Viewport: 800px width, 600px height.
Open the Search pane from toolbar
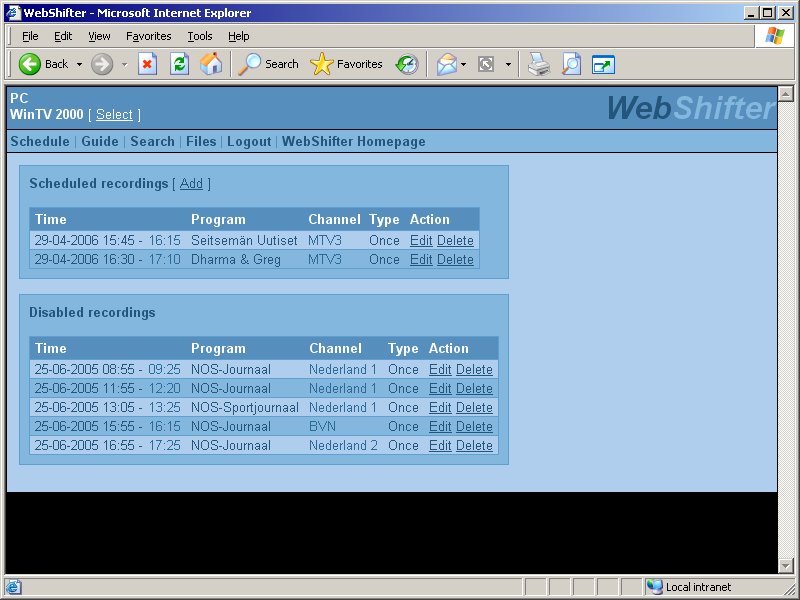(x=269, y=64)
